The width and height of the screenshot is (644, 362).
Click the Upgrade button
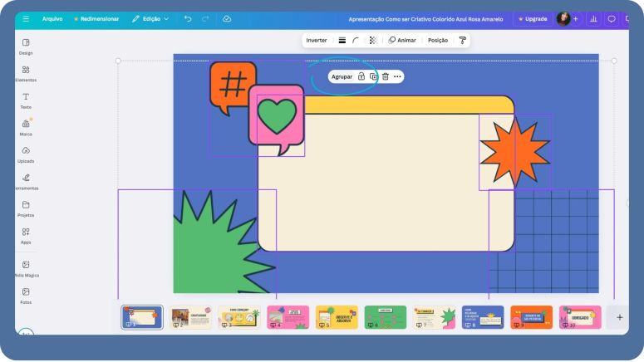(533, 18)
